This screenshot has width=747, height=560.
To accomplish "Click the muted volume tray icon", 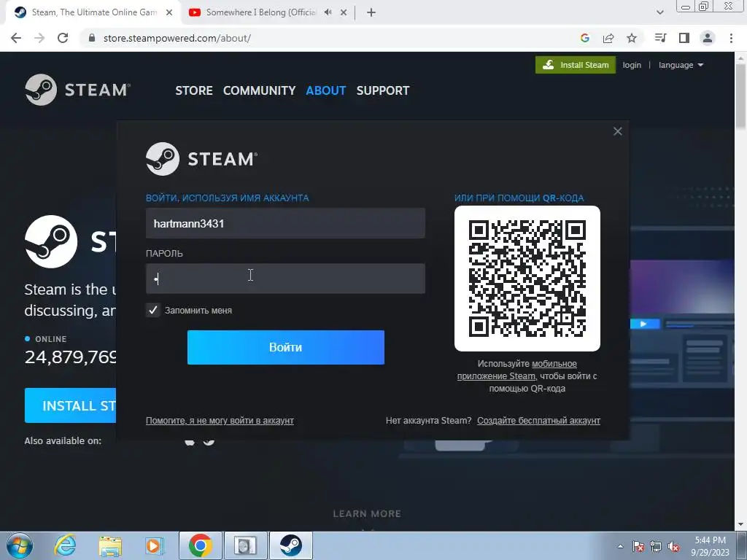I will pos(673,546).
